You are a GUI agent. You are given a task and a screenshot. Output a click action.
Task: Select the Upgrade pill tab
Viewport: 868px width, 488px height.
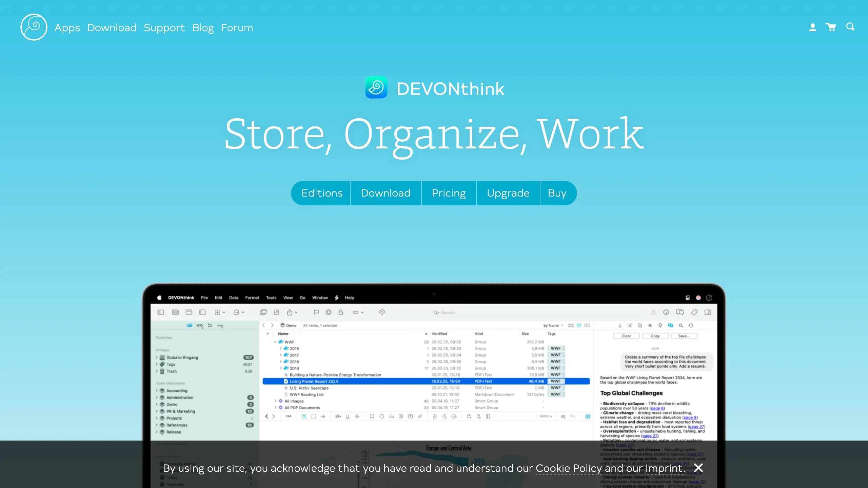click(x=508, y=193)
